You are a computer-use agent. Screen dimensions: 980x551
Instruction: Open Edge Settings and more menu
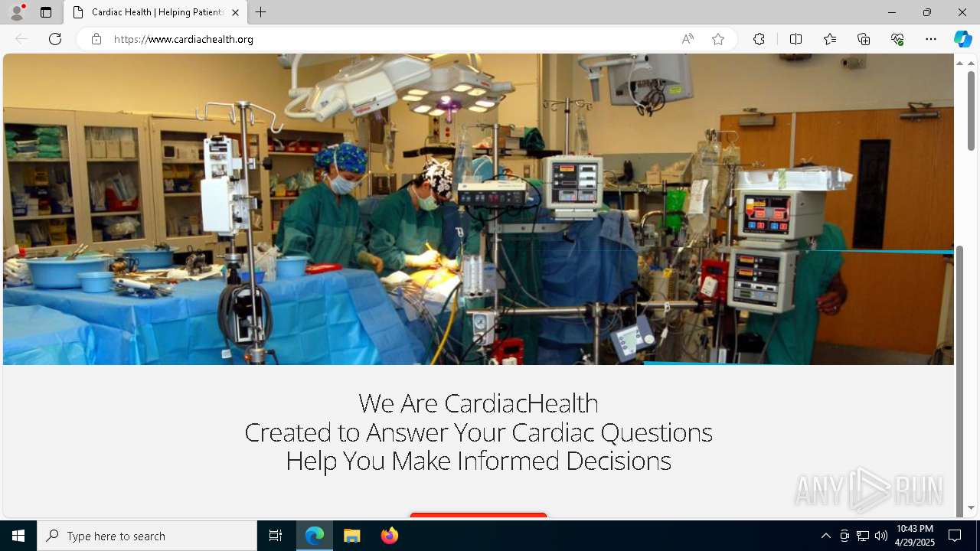point(931,39)
